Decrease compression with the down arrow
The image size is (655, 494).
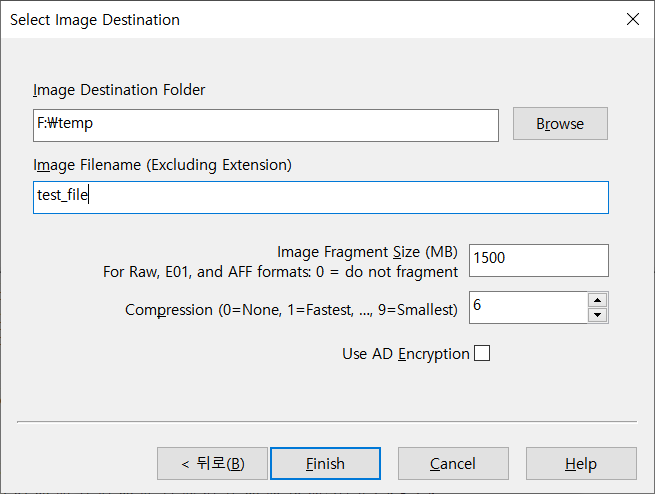coord(598,315)
